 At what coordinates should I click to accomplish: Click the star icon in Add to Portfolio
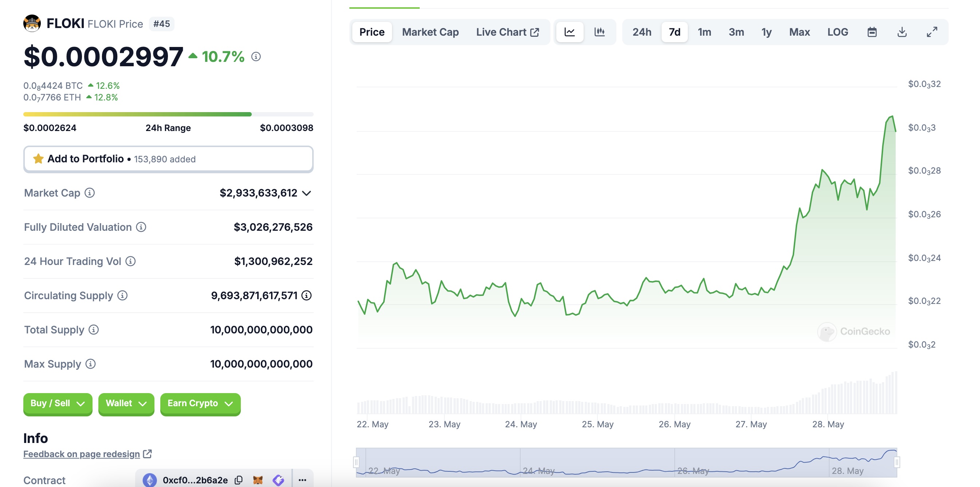click(x=38, y=159)
